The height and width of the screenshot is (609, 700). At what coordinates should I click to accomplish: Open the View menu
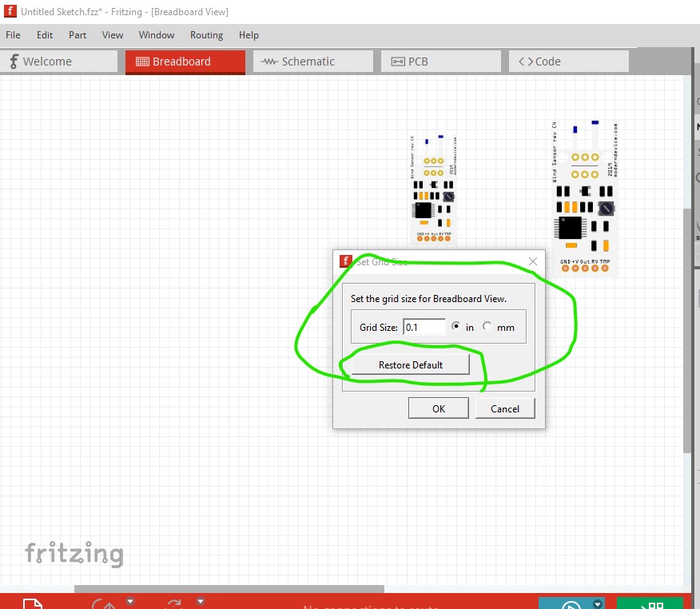pos(112,35)
